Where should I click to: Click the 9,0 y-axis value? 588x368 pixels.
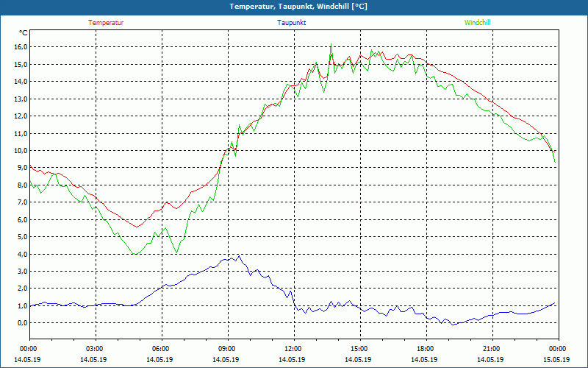tap(23, 168)
